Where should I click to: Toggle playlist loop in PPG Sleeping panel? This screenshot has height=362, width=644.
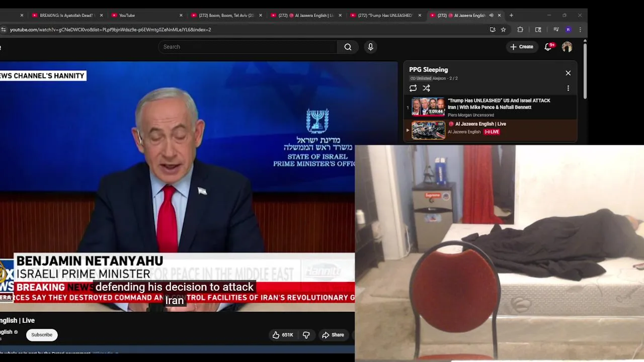tap(413, 88)
